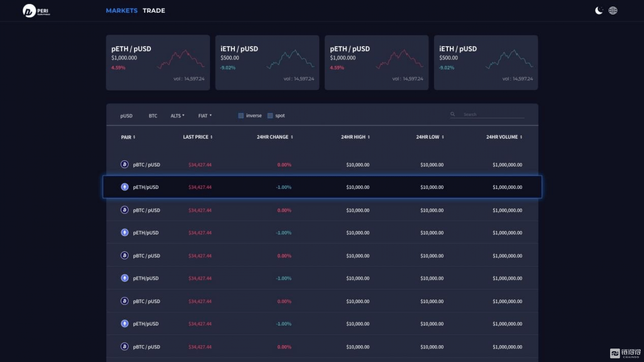Enable the spot checkbox
This screenshot has width=644, height=362.
[x=270, y=116]
